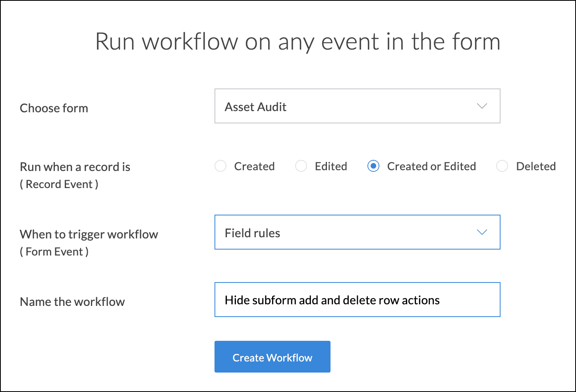Viewport: 576px width, 392px height.
Task: Click the 'Deleted' option label text
Action: tap(535, 166)
